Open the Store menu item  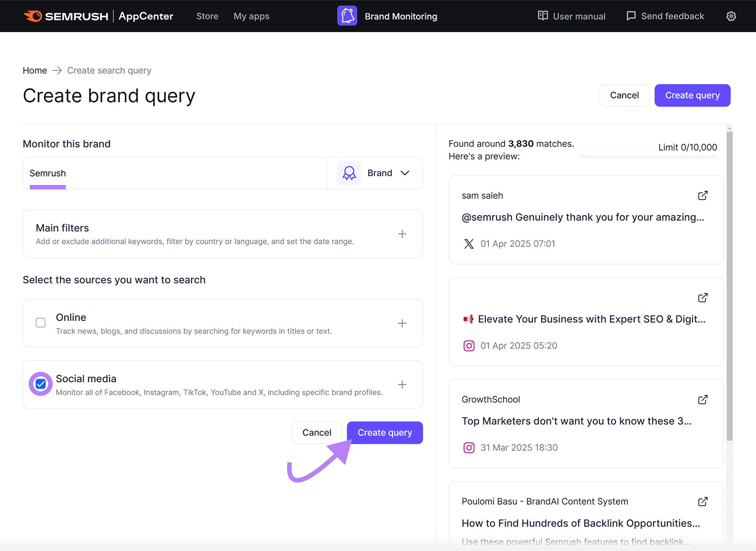click(207, 16)
